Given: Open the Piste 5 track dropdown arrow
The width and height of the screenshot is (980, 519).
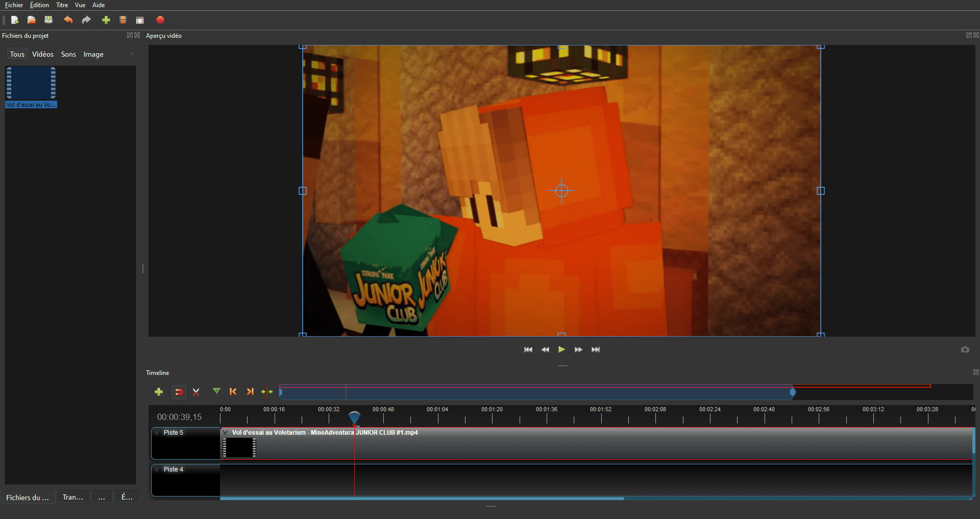Looking at the screenshot, I should pyautogui.click(x=157, y=433).
